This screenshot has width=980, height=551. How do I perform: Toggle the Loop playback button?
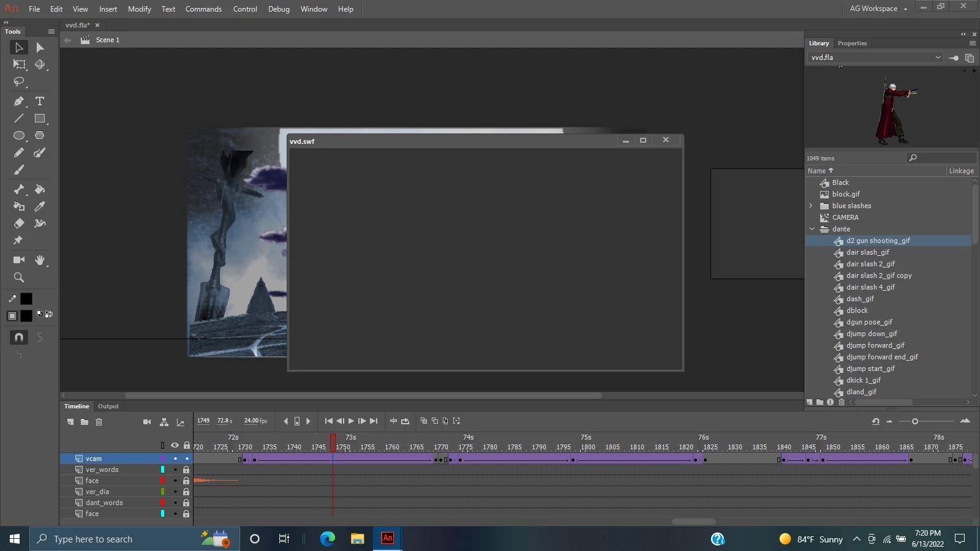click(x=405, y=421)
